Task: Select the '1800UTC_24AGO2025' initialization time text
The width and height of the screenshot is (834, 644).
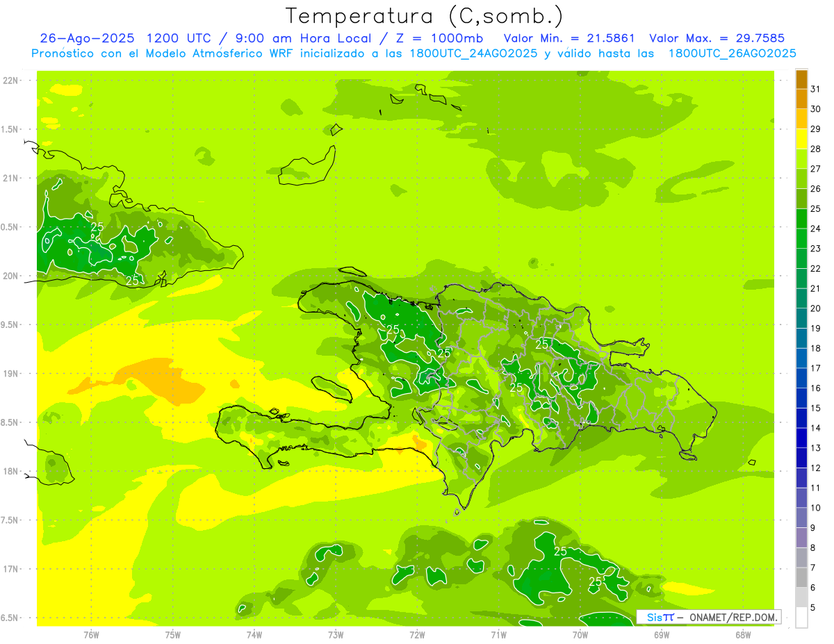Action: 473,53
